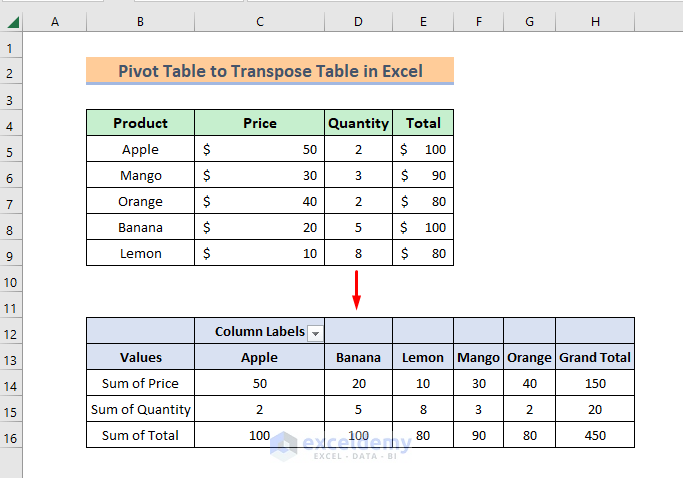The height and width of the screenshot is (478, 683).
Task: Open the Column Labels filter dropdown
Action: click(316, 332)
